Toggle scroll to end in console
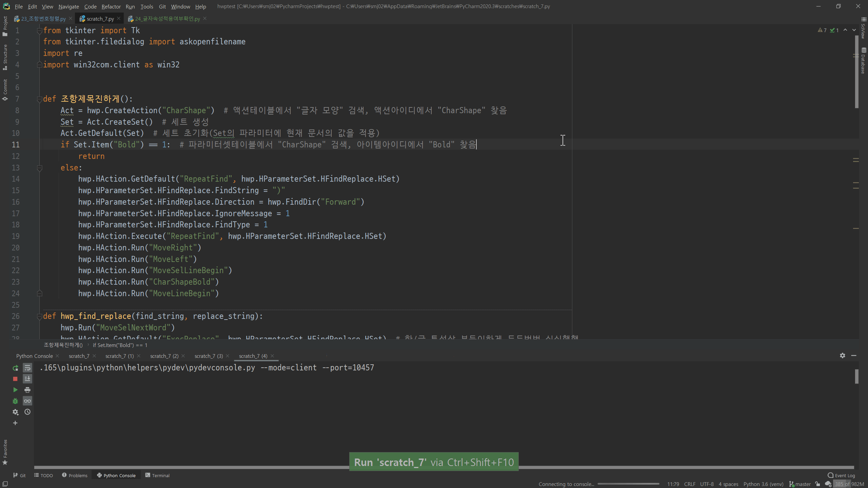 27,379
